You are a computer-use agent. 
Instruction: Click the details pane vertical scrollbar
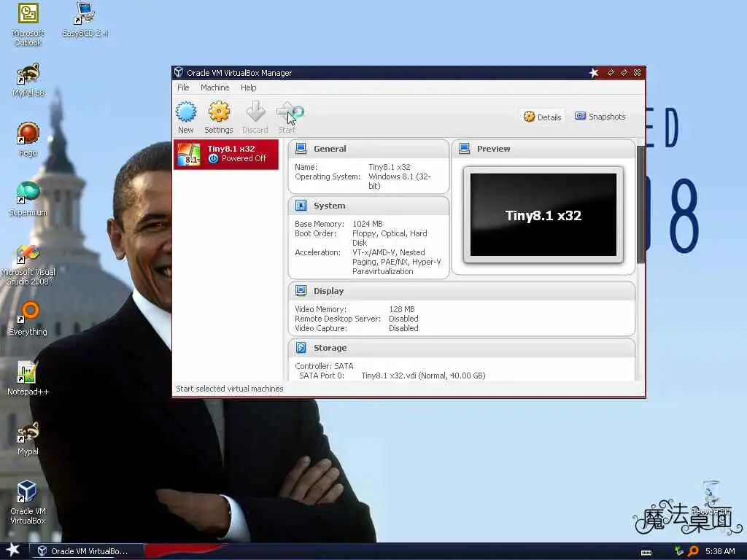click(x=640, y=204)
